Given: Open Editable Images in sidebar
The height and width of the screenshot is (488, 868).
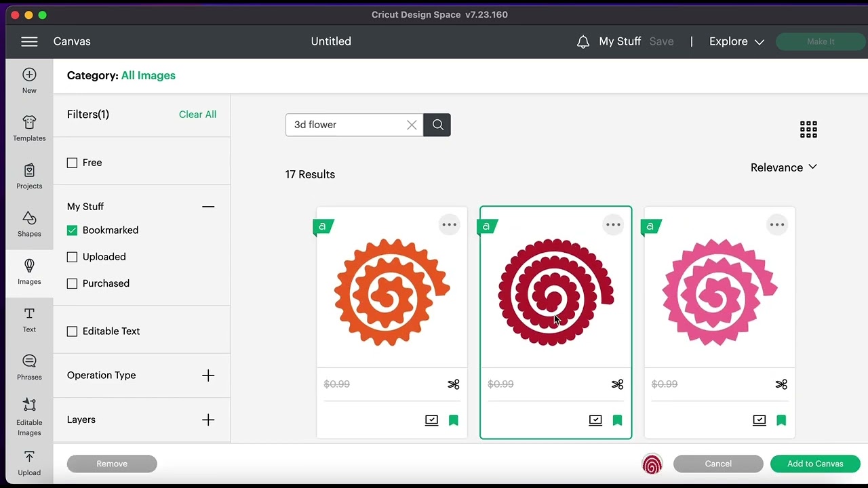Looking at the screenshot, I should (29, 417).
